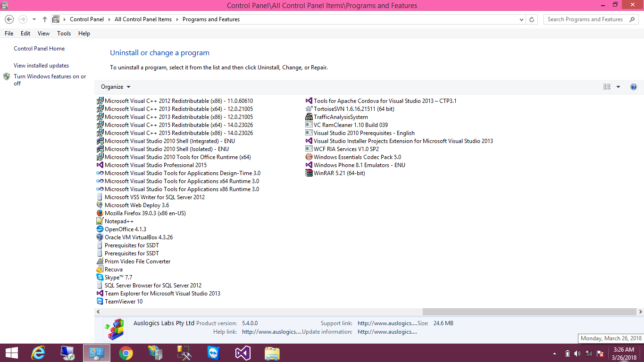Open recent locations dropdown near Forward arrow
This screenshot has width=644, height=362.
(34, 19)
